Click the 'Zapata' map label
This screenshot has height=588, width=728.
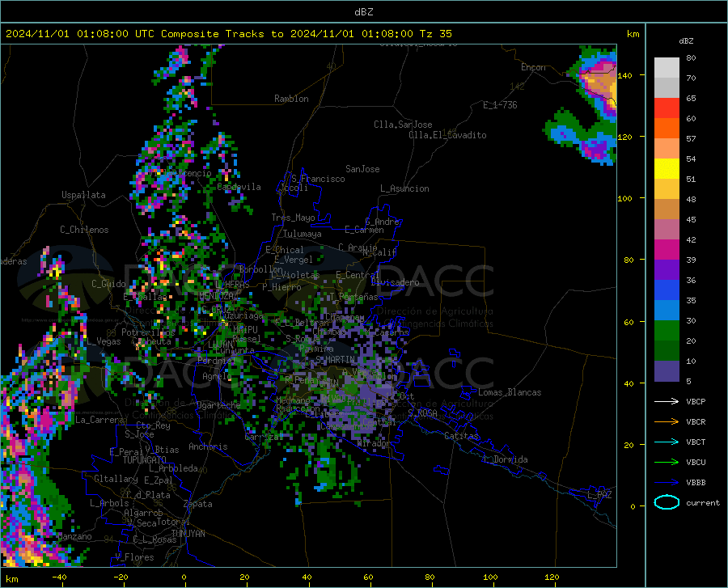tap(198, 504)
